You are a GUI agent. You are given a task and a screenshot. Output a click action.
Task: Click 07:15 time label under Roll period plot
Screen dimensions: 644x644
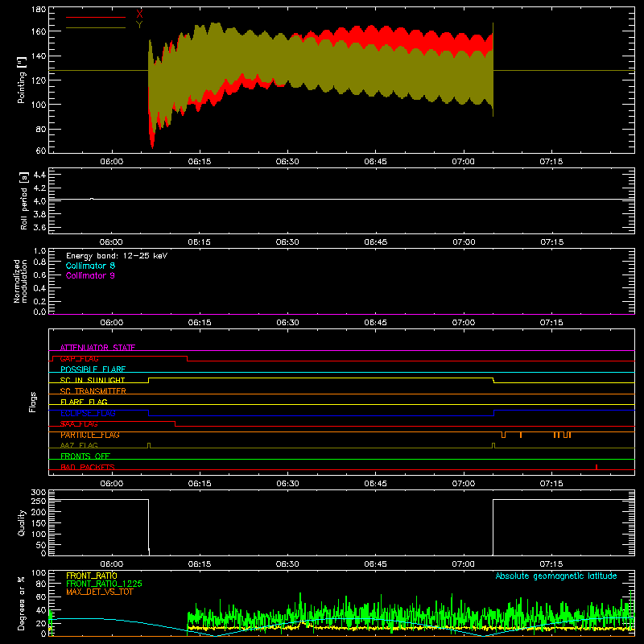(x=551, y=242)
